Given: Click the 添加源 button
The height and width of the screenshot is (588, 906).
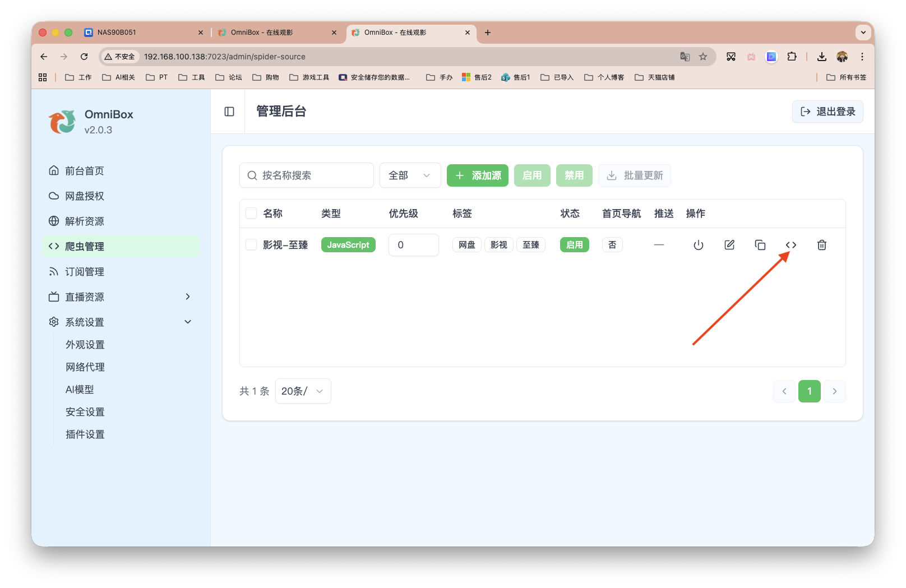Looking at the screenshot, I should point(477,175).
